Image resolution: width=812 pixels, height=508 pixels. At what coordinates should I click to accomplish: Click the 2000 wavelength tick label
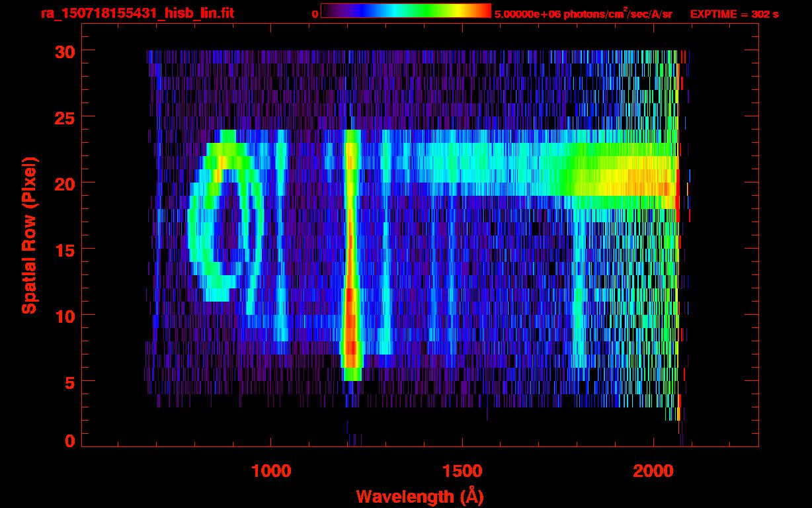652,471
